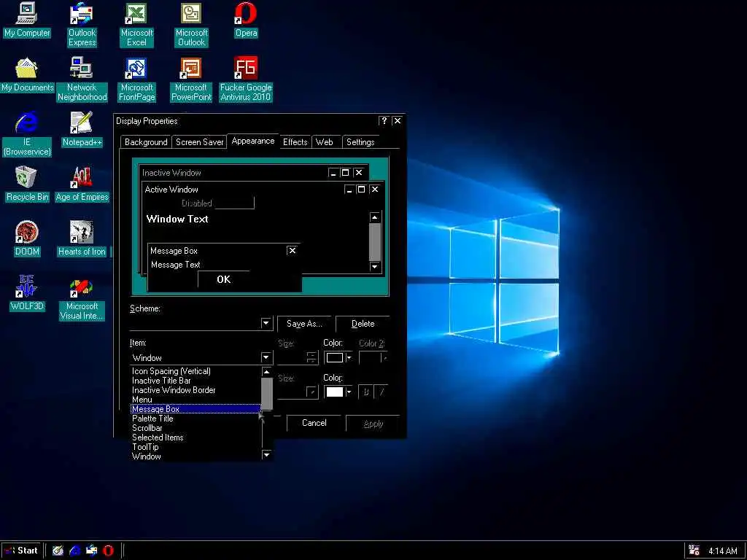747x560 pixels.
Task: Click the Display Properties help question mark
Action: (384, 121)
